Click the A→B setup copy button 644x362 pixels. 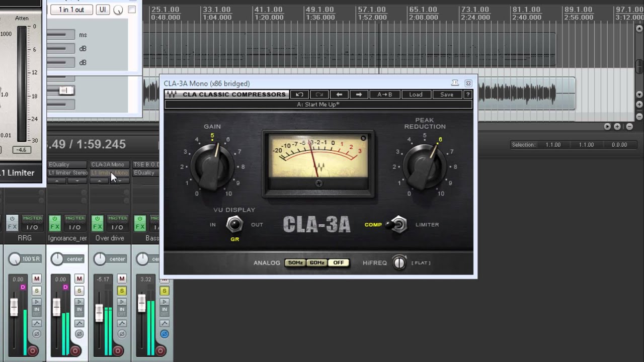click(384, 95)
